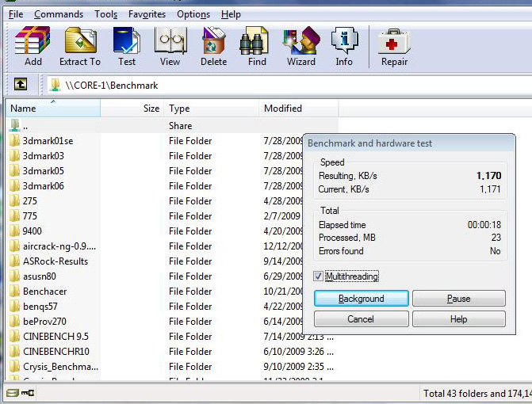Click the Delete files toolbar icon
532x404 pixels.
[x=213, y=40]
